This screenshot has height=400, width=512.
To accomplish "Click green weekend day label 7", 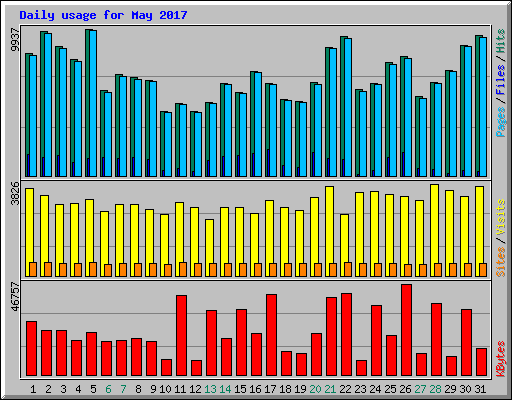I will (123, 389).
